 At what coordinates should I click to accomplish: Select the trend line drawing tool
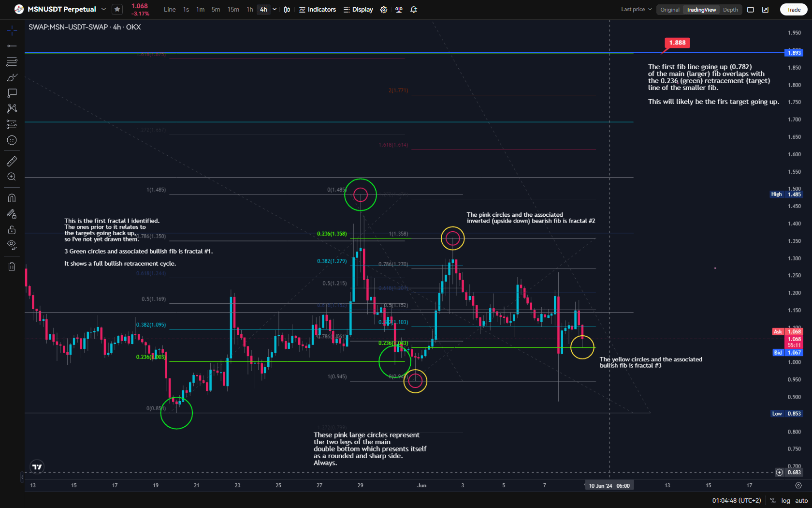pos(12,46)
